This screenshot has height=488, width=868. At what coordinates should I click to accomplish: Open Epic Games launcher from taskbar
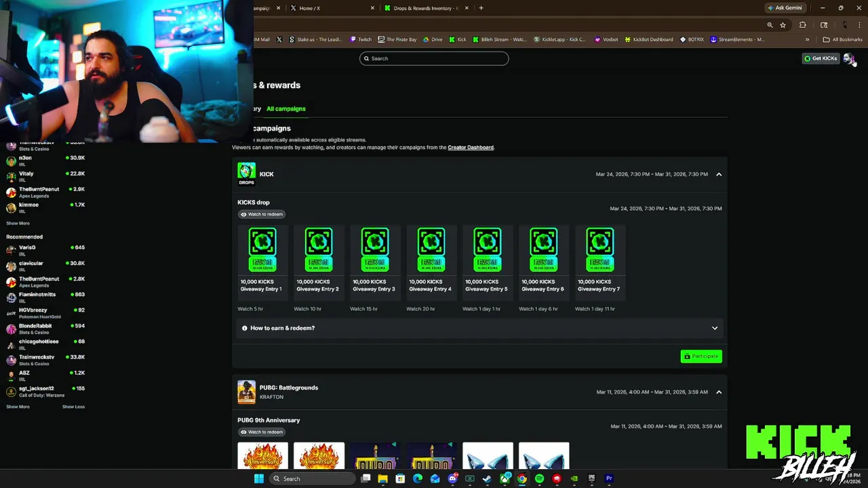591,479
